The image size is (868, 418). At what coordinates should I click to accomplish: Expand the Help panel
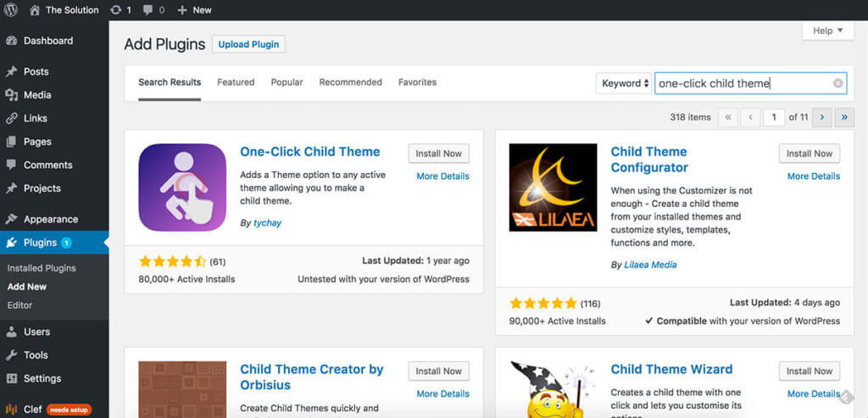pos(827,31)
